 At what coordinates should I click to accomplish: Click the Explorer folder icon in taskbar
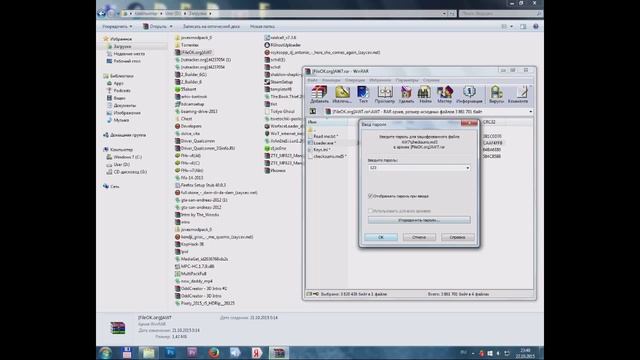click(x=149, y=353)
